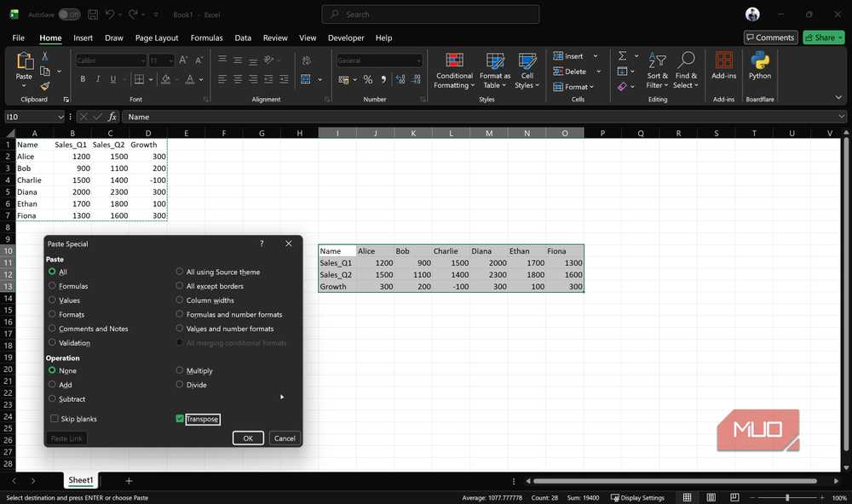Switch to the Data tab
The height and width of the screenshot is (504, 852).
(x=243, y=37)
